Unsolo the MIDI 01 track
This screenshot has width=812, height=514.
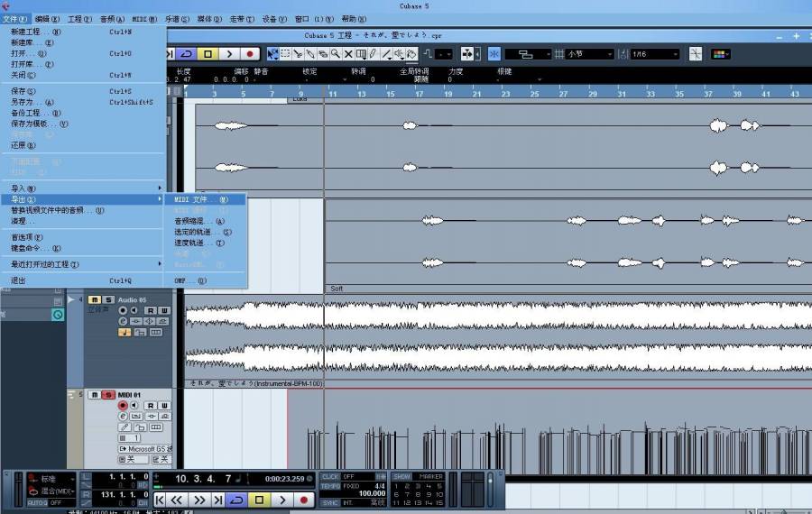pyautogui.click(x=107, y=395)
